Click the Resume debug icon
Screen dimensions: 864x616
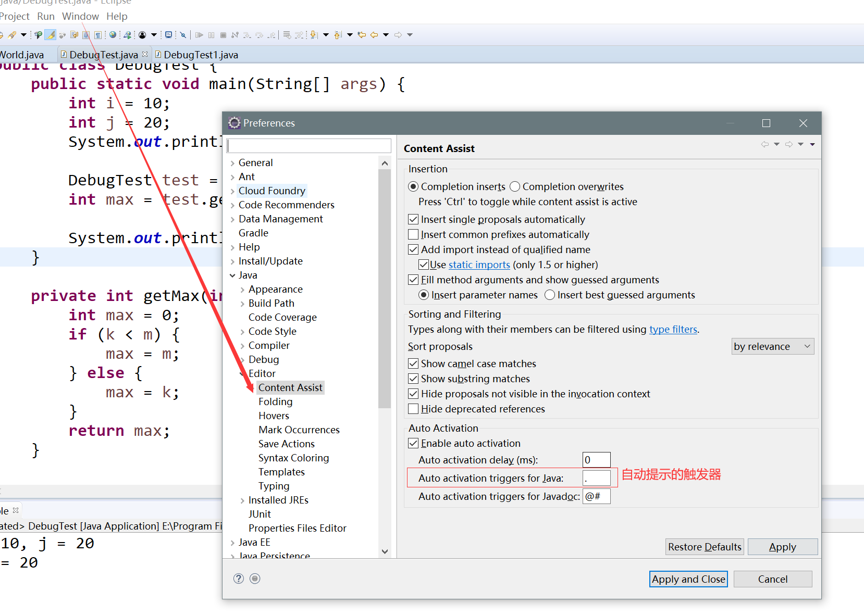pyautogui.click(x=199, y=35)
